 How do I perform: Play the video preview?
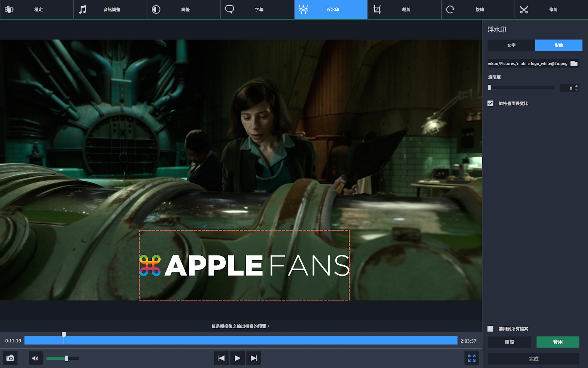pyautogui.click(x=237, y=358)
